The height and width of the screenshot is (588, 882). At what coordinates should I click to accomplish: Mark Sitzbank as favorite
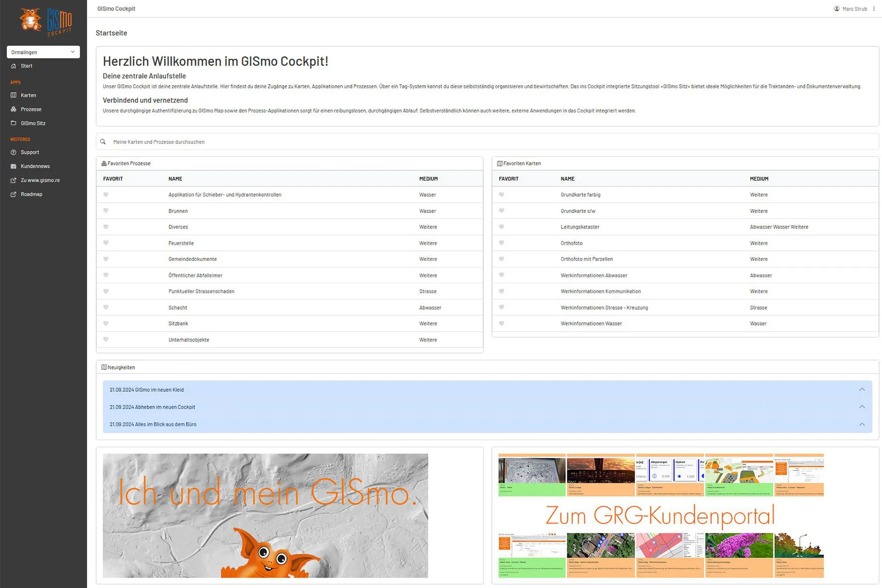[106, 324]
